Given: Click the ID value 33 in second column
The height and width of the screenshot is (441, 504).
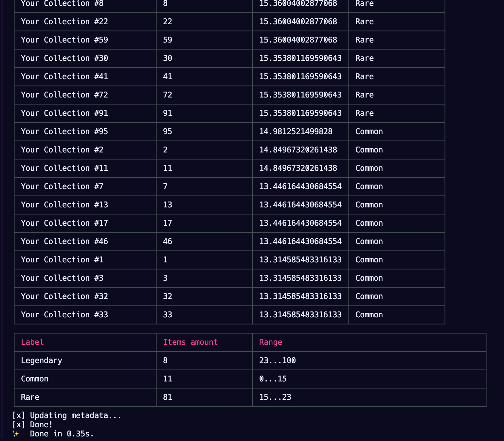Looking at the screenshot, I should [x=168, y=315].
